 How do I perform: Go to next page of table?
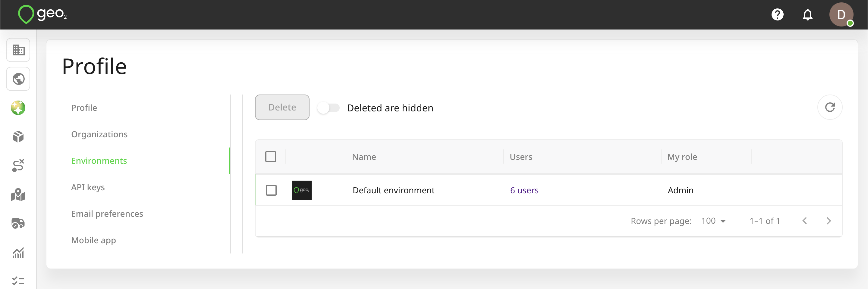click(829, 221)
